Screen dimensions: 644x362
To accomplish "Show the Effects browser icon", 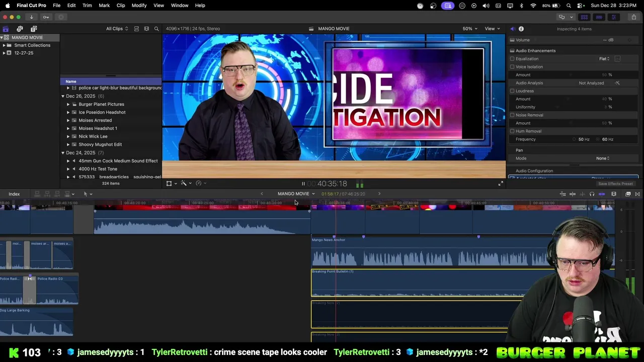I will click(628, 194).
